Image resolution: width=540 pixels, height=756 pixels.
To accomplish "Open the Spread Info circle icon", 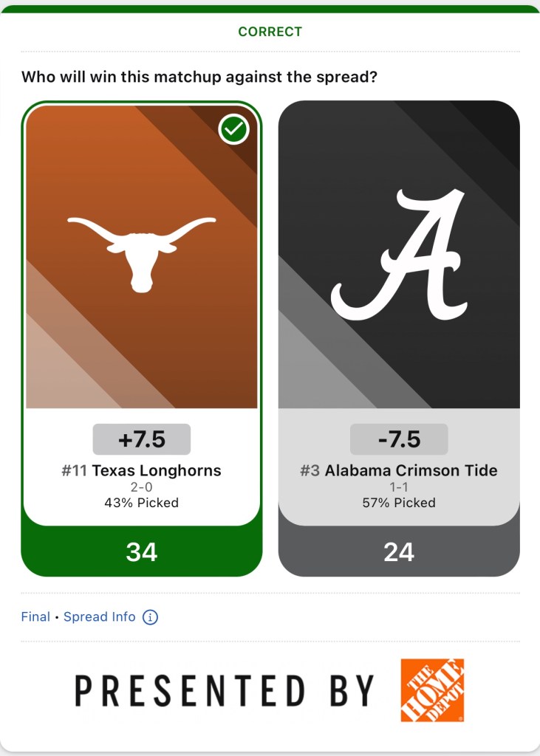I will 150,617.
